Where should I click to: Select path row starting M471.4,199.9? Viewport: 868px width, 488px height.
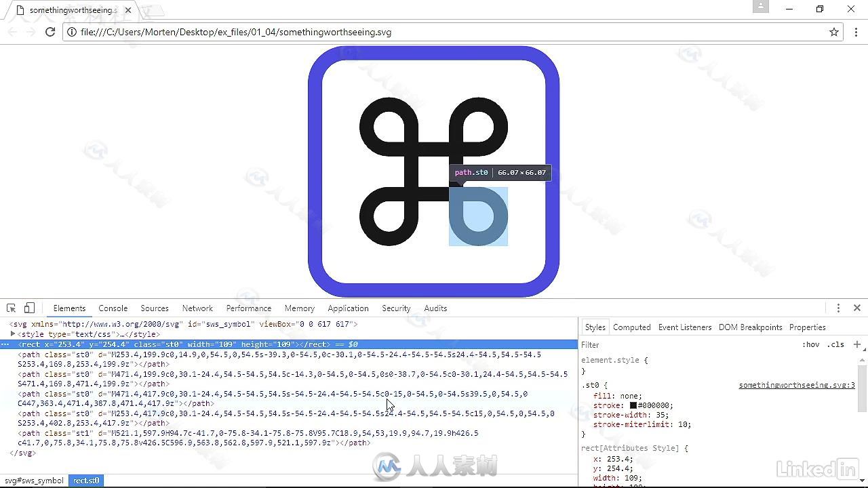tap(289, 379)
